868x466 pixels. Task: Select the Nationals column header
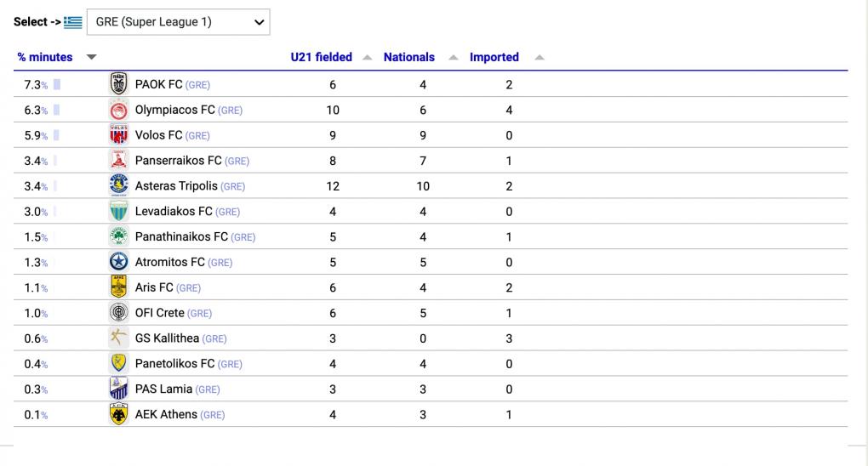(409, 57)
